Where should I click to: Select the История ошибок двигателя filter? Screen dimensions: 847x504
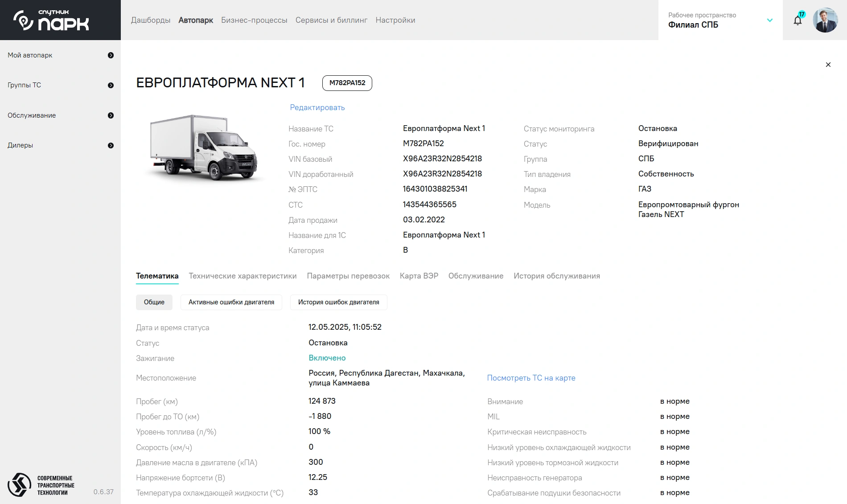click(x=338, y=302)
